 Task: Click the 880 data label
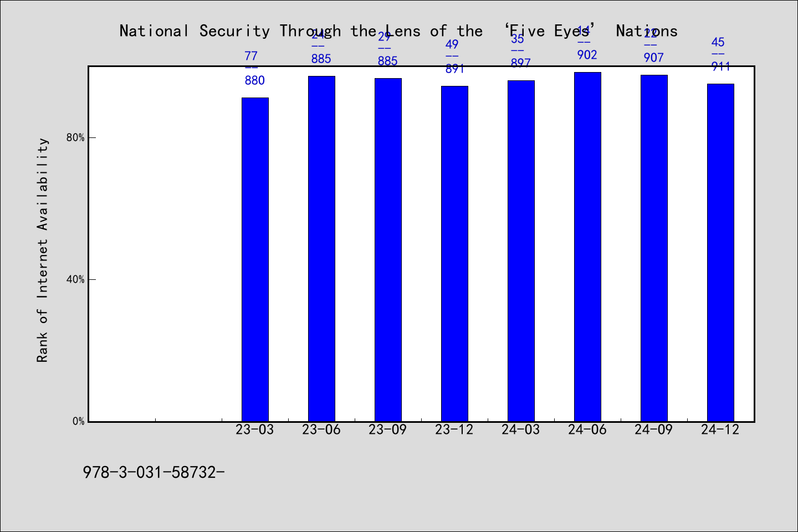(255, 80)
